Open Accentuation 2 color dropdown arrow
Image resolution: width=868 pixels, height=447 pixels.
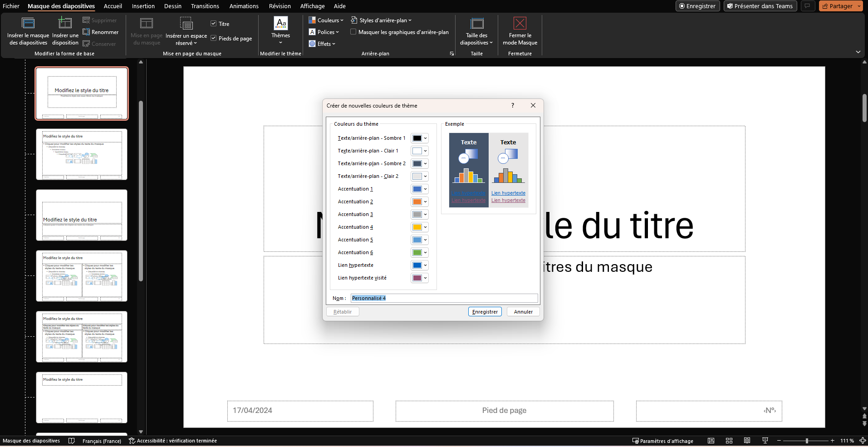point(426,202)
